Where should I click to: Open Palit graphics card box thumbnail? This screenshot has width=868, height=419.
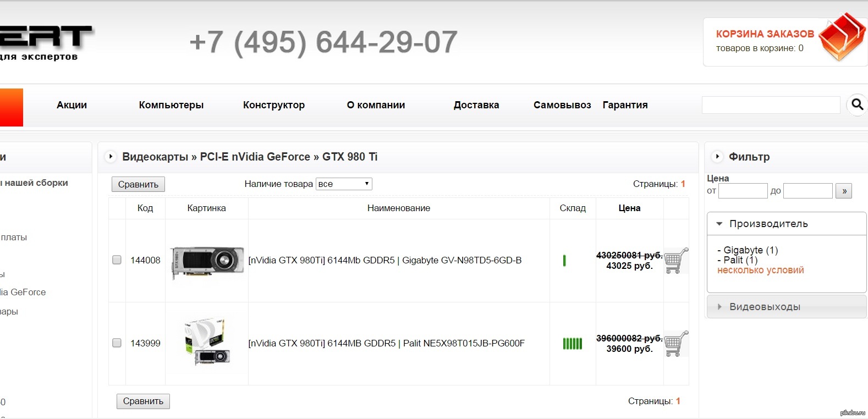pos(207,342)
